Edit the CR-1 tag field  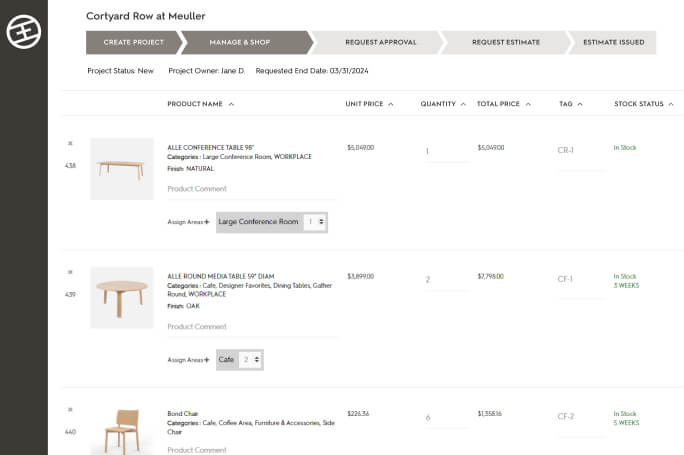[580, 151]
